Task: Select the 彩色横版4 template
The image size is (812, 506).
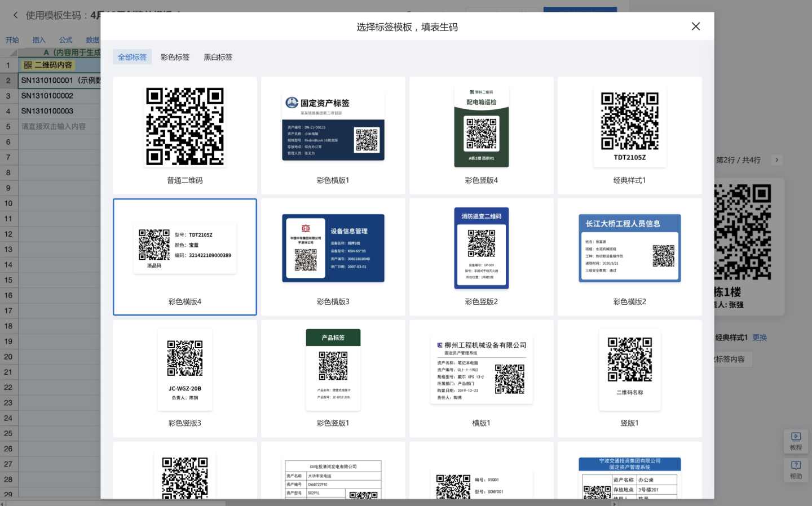Action: (x=185, y=257)
